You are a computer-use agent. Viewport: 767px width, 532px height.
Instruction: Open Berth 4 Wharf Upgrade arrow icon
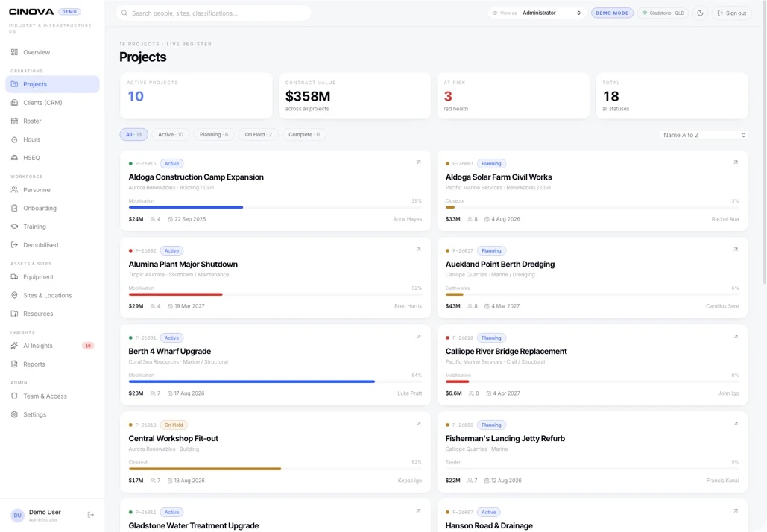click(x=419, y=337)
